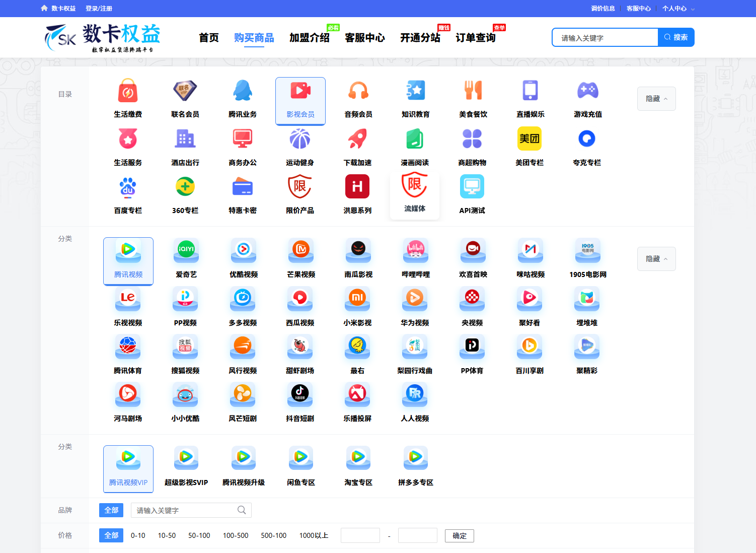Filter price by 50-100
Screen dimensions: 756x553
pos(199,535)
